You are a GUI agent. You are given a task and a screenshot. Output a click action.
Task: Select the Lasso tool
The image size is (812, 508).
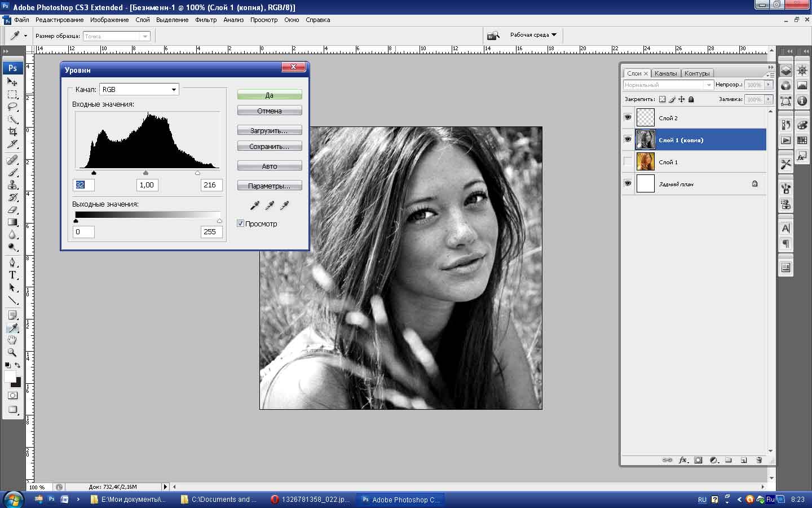(x=12, y=107)
